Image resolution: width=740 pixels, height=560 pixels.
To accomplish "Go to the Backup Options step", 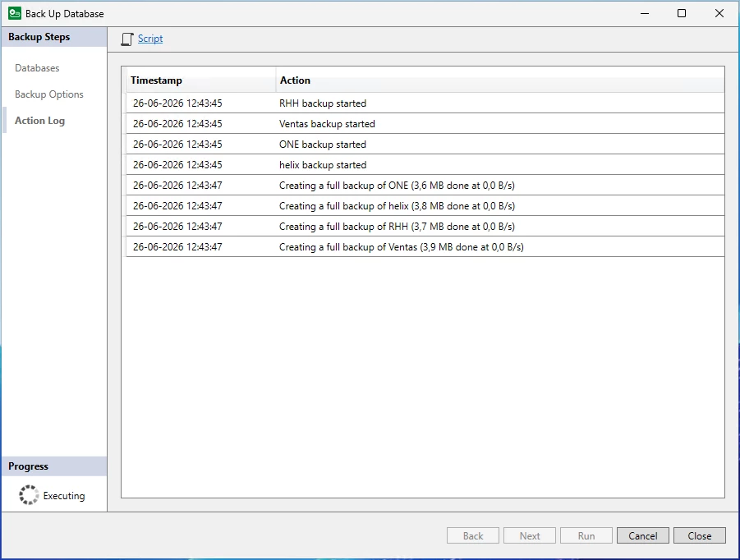I will pyautogui.click(x=49, y=94).
